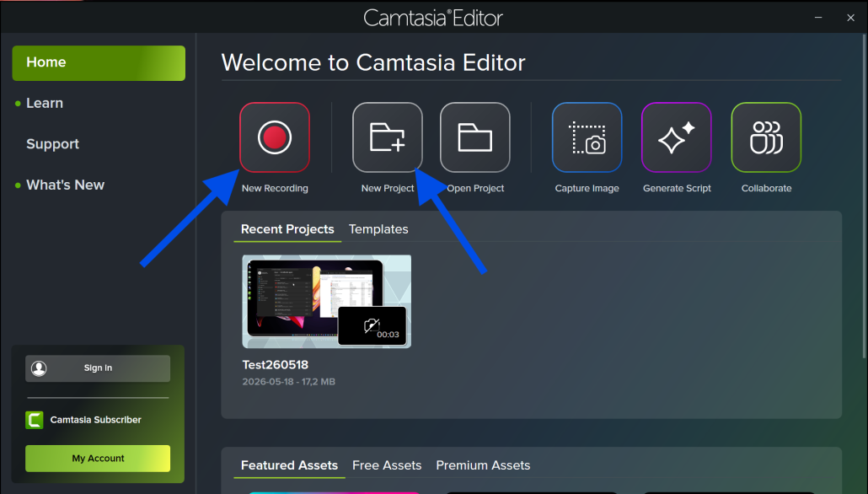Open the Generate Script sparkle icon
This screenshot has width=868, height=494.
pyautogui.click(x=677, y=137)
